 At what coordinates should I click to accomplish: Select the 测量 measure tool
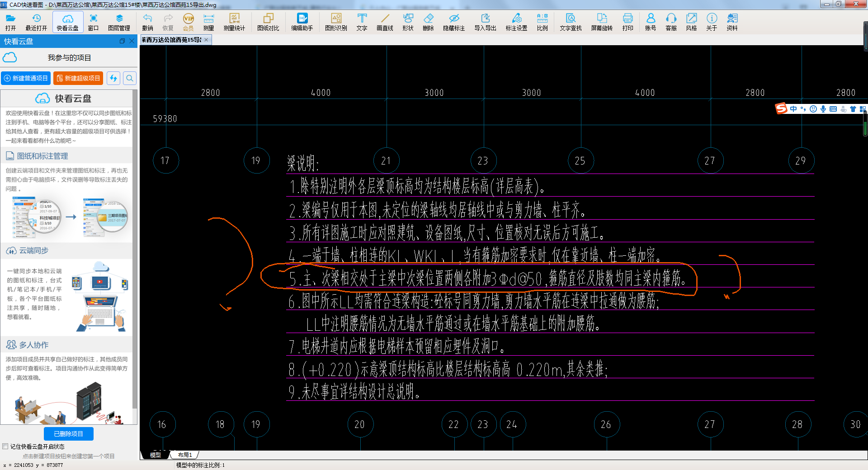(x=208, y=22)
